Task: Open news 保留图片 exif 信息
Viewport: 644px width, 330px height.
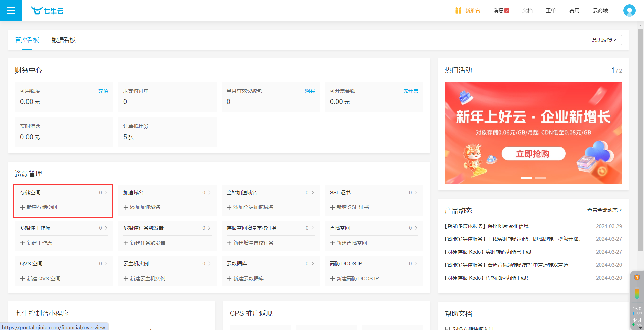Action: pyautogui.click(x=486, y=226)
